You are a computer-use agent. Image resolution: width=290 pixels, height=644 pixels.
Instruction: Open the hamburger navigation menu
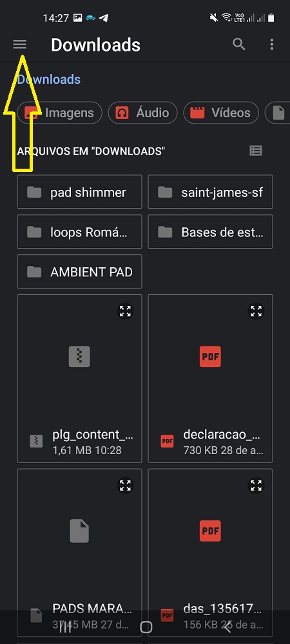20,44
